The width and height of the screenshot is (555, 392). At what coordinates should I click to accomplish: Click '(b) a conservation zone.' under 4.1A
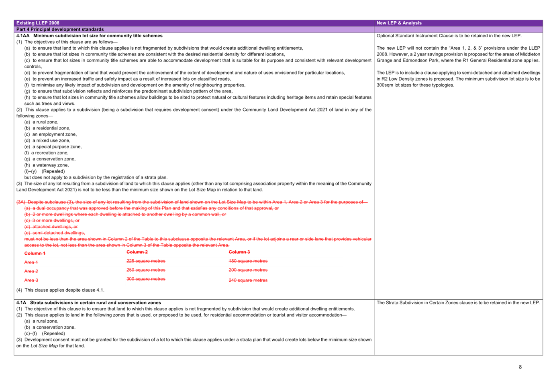click(x=50, y=327)
